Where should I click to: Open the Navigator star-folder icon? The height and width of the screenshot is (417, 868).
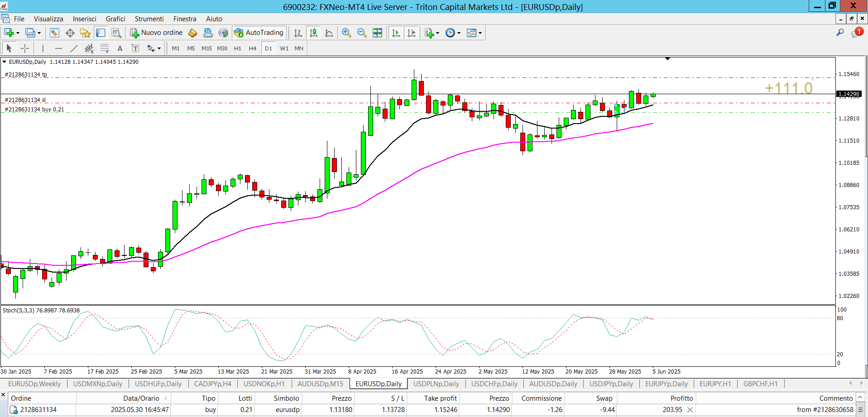(x=85, y=33)
